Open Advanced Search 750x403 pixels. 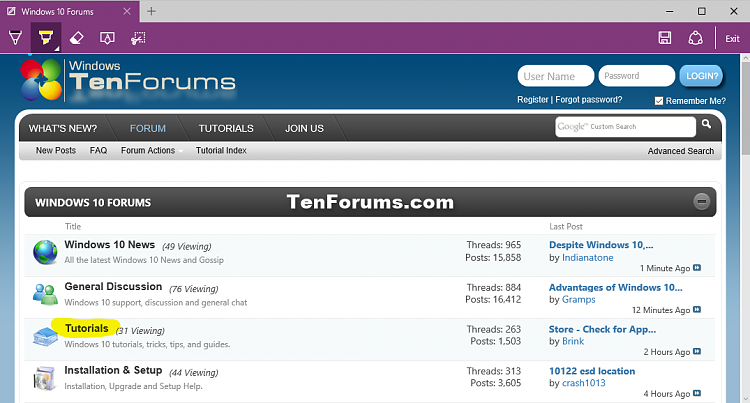(681, 151)
